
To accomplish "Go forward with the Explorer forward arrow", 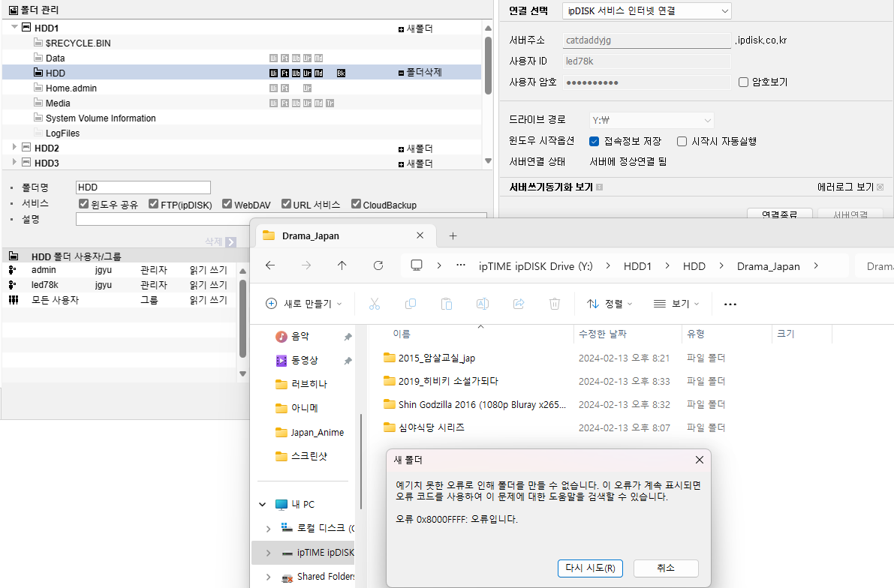I will click(x=306, y=265).
